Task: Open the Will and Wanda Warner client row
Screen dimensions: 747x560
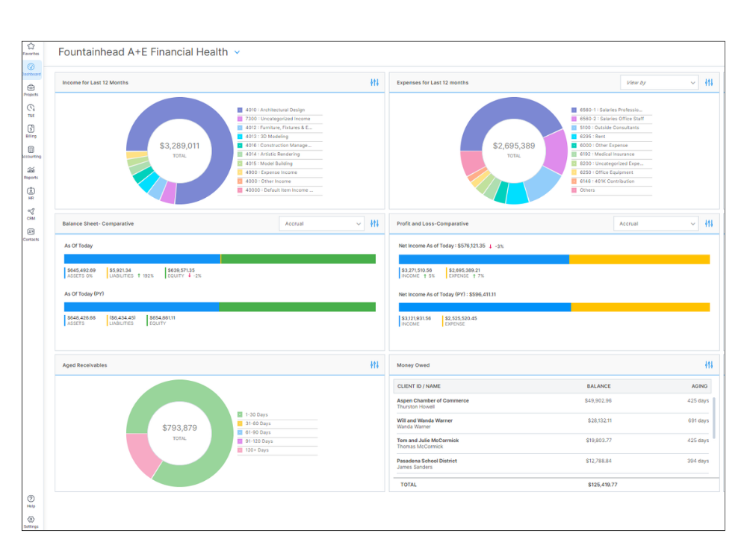Action: [553, 424]
